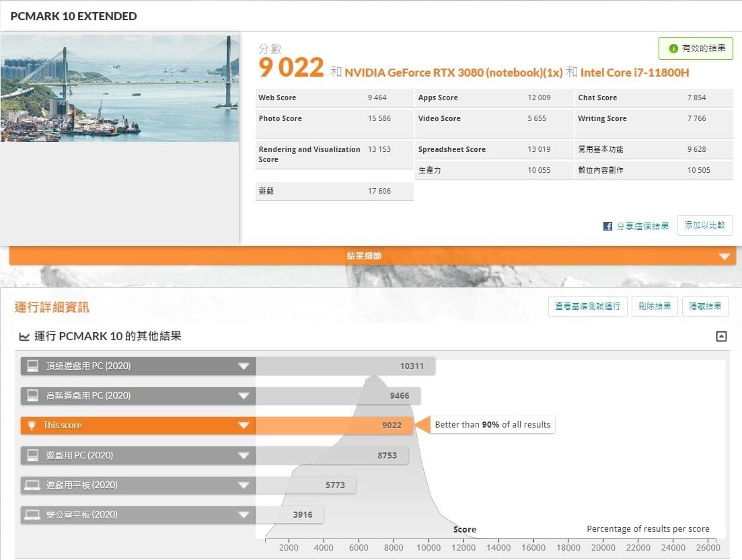Click the Spreadsheet Score row
Image resolution: width=742 pixels, height=560 pixels.
click(x=494, y=149)
